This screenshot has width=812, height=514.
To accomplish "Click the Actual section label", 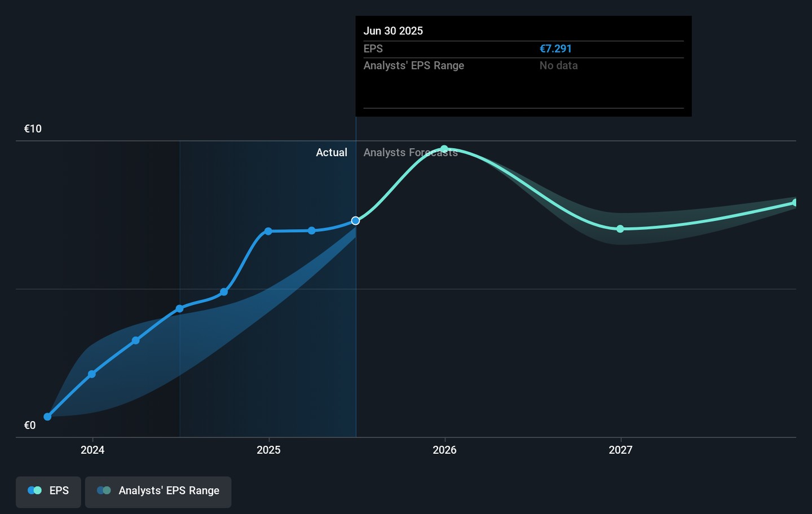I will pos(332,153).
